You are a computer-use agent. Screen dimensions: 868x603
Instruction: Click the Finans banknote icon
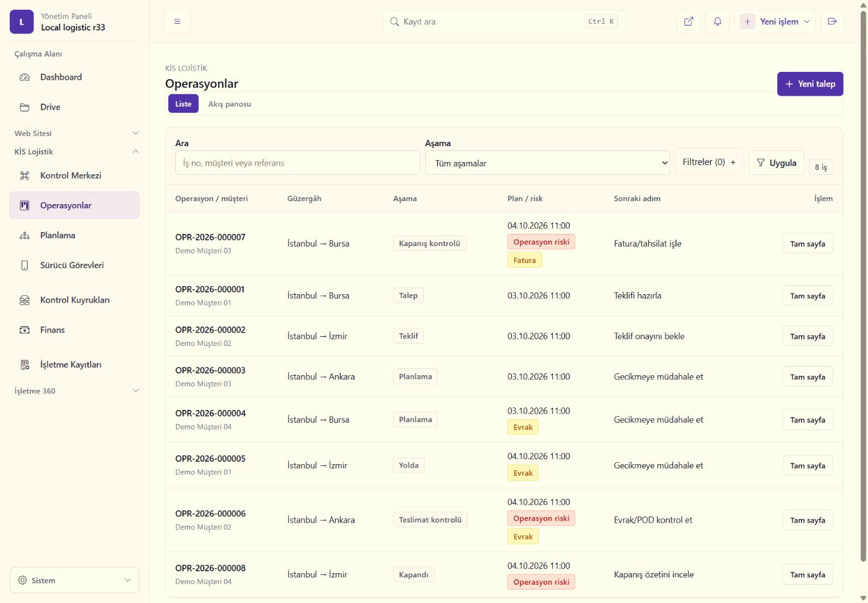[x=24, y=330]
